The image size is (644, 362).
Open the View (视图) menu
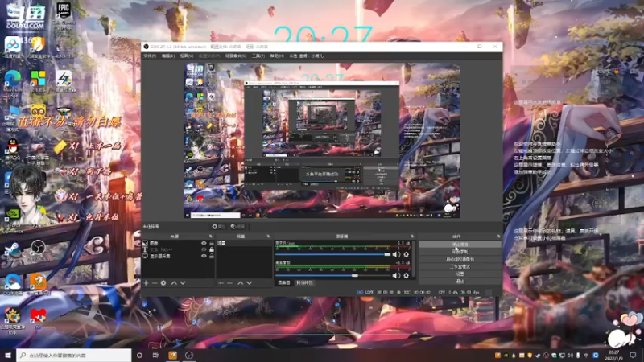[186, 56]
